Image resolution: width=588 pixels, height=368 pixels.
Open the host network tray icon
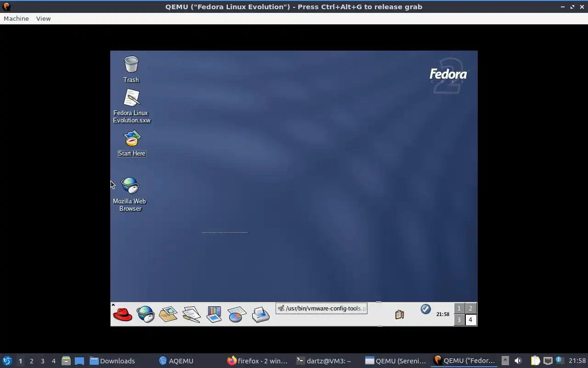(x=548, y=361)
